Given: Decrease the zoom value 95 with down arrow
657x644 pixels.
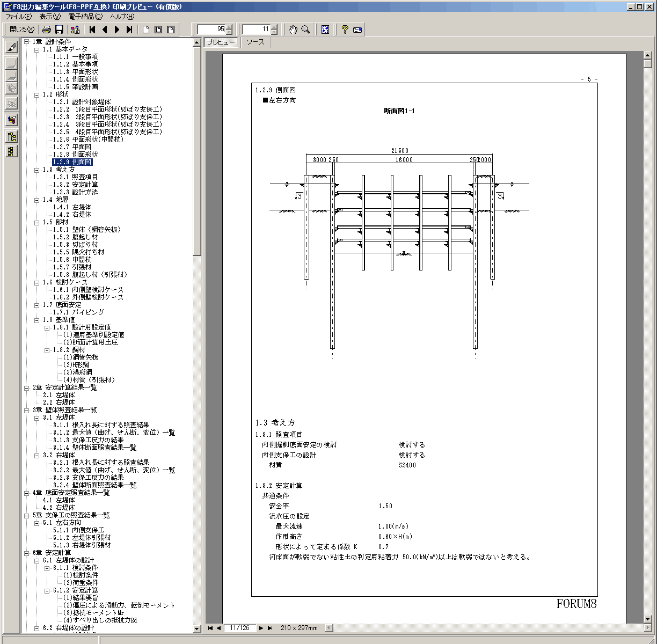Looking at the screenshot, I should 230,32.
